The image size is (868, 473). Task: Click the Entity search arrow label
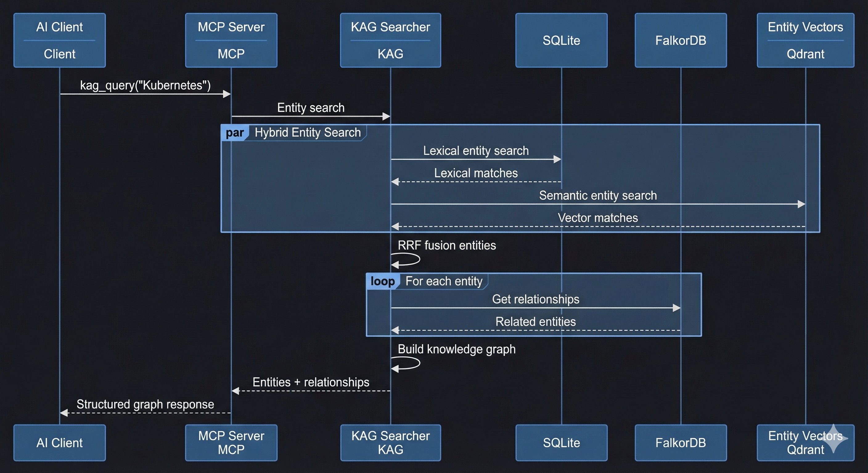pos(310,108)
